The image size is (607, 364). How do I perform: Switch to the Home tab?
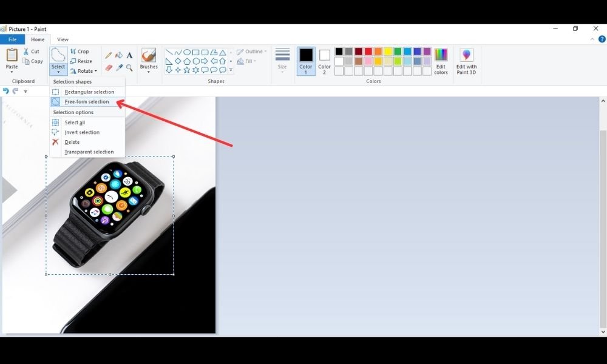click(38, 39)
